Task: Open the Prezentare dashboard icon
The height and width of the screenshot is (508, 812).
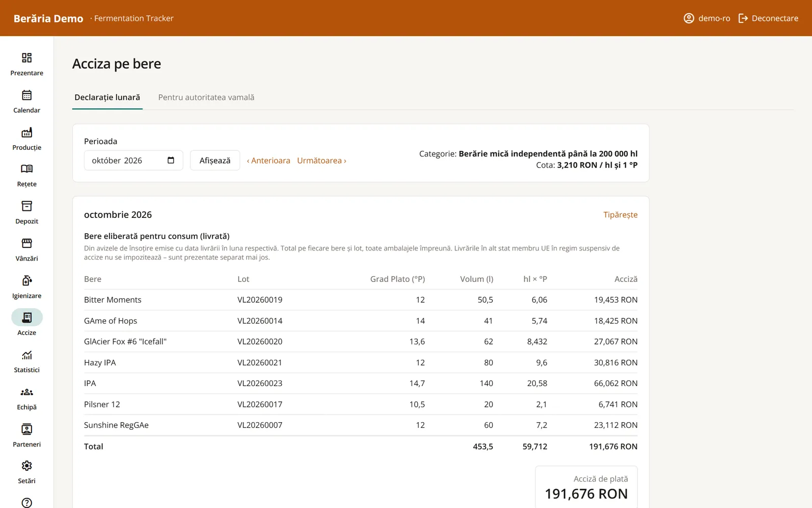Action: click(27, 57)
